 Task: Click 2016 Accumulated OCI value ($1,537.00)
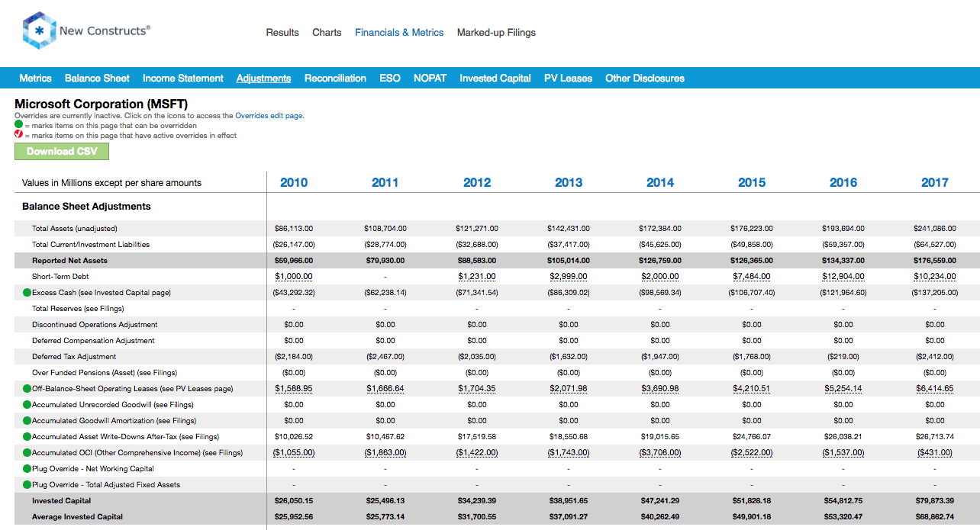click(843, 452)
